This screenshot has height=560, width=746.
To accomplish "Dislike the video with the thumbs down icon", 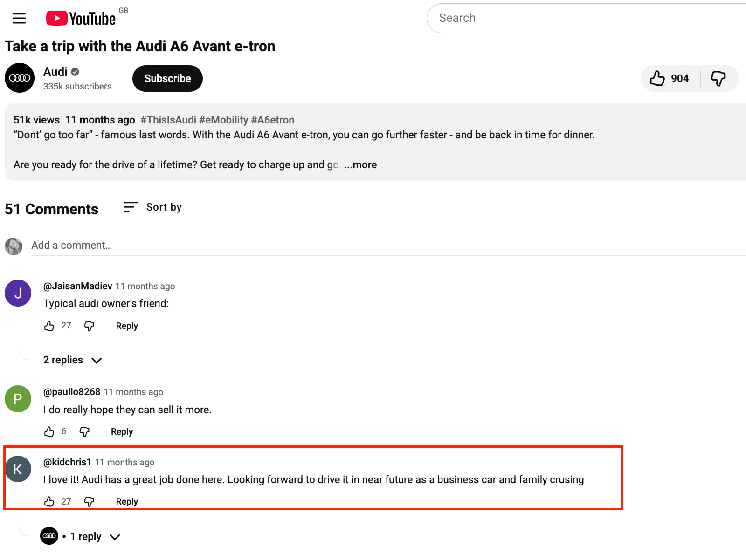I will 718,78.
